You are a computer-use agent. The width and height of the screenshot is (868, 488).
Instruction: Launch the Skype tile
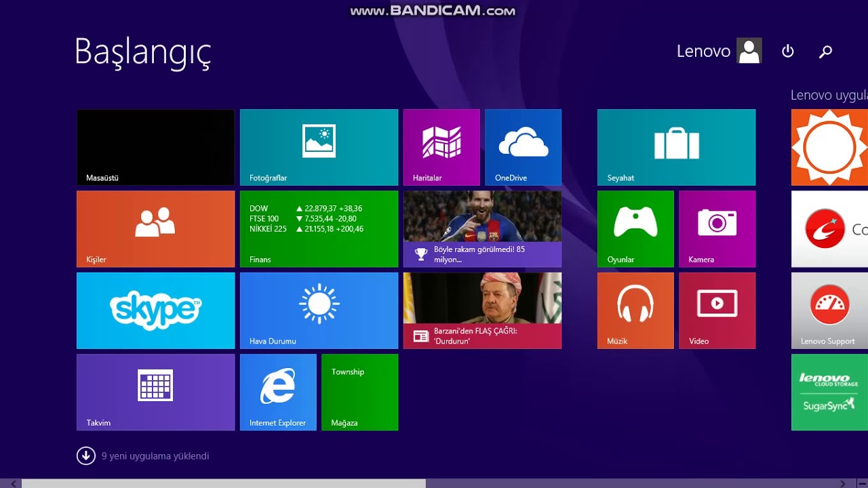click(x=155, y=310)
